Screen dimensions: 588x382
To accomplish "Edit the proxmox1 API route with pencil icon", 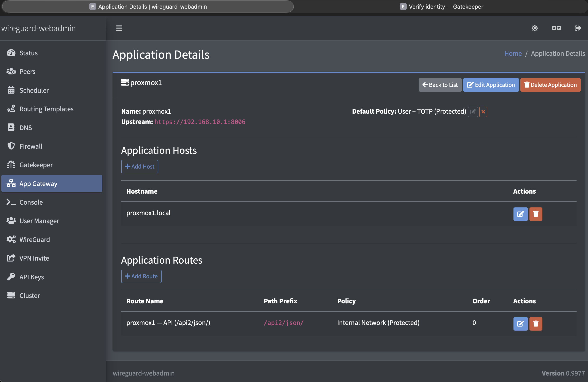I will [x=520, y=324].
